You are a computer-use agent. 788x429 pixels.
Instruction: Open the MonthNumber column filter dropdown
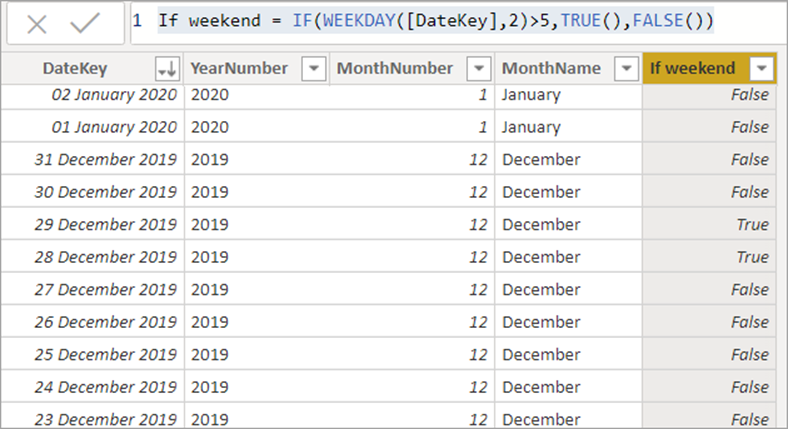click(x=478, y=68)
